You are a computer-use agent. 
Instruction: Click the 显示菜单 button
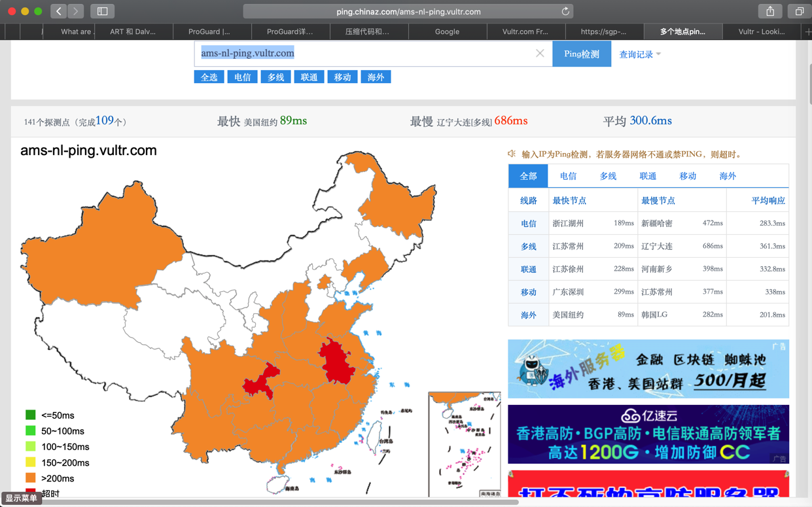tap(22, 498)
